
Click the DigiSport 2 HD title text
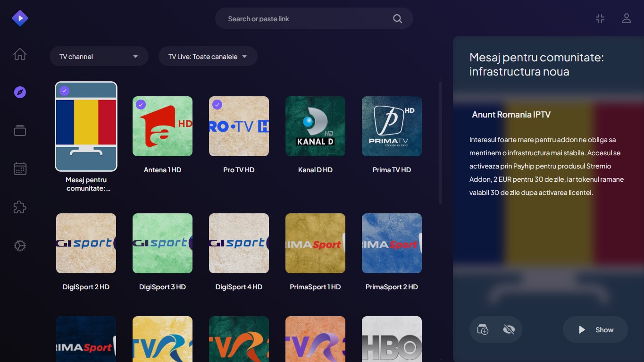click(86, 287)
